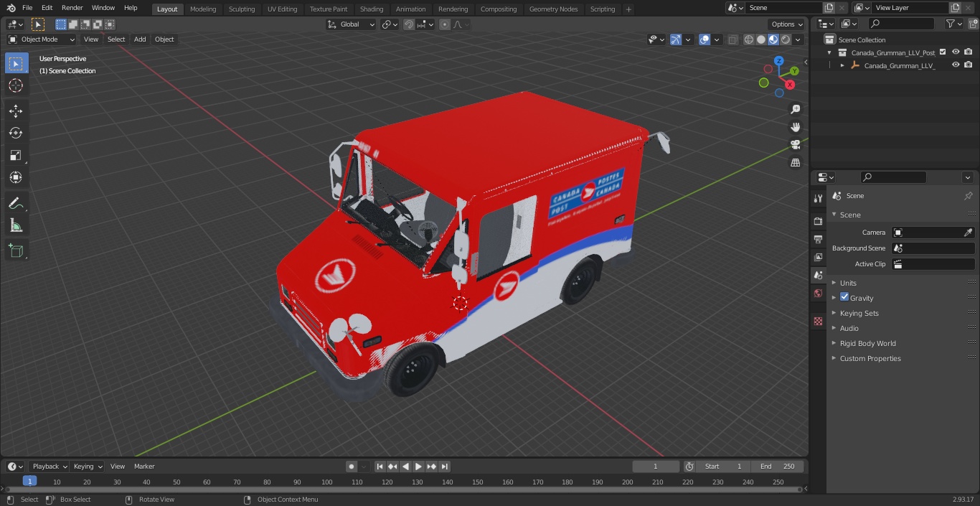The width and height of the screenshot is (980, 506).
Task: Click the eyedropper next to Camera field
Action: coord(968,233)
